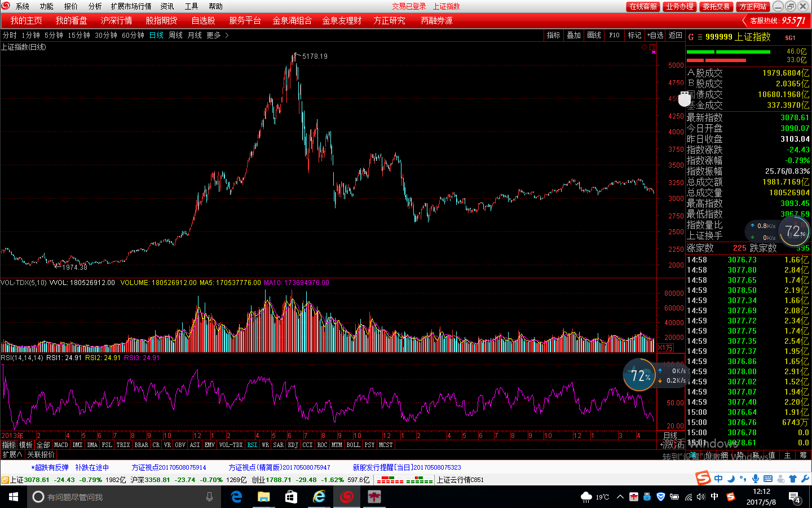Click the red split-window icon above chart

pyautogui.click(x=652, y=47)
